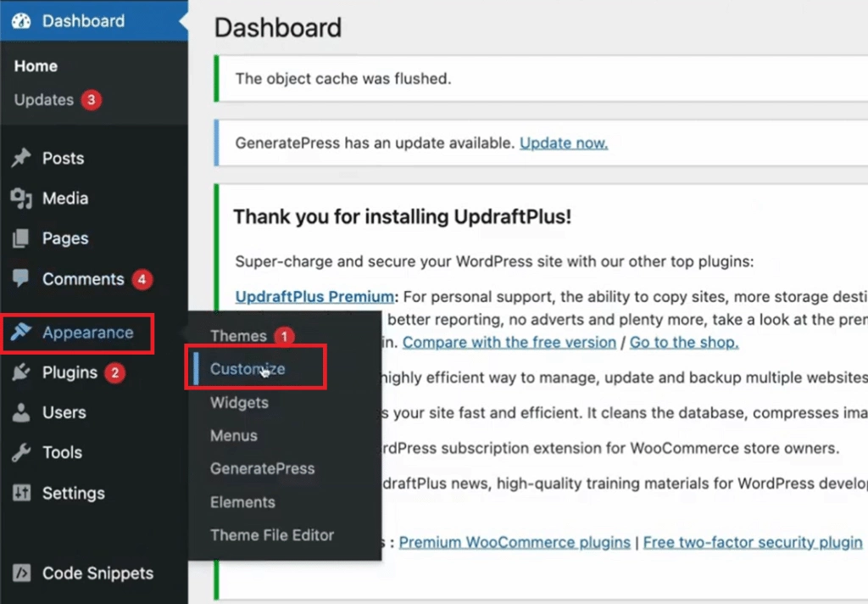Click the Pages icon in sidebar
Image resolution: width=868 pixels, height=604 pixels.
pos(21,238)
